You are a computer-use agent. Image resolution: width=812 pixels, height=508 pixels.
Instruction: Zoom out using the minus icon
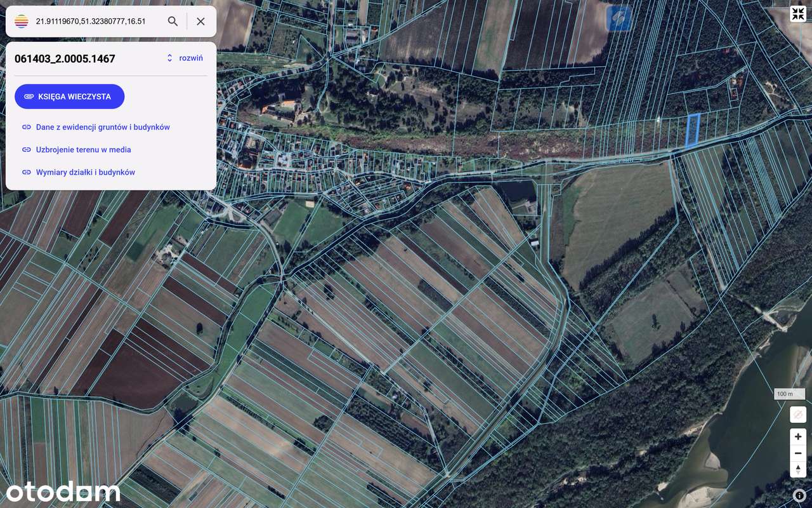coord(797,453)
